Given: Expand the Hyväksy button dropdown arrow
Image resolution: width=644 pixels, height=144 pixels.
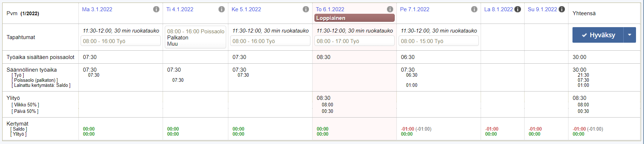Looking at the screenshot, I should (629, 35).
